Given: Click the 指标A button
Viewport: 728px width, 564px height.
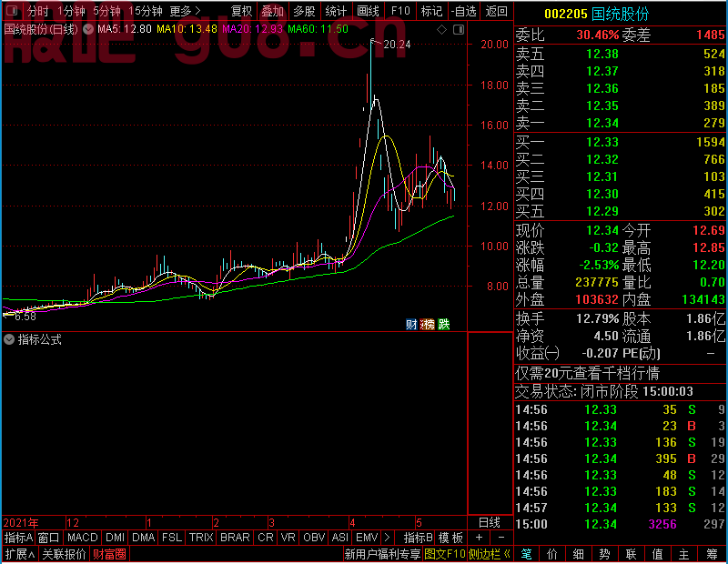Looking at the screenshot, I should [x=18, y=538].
